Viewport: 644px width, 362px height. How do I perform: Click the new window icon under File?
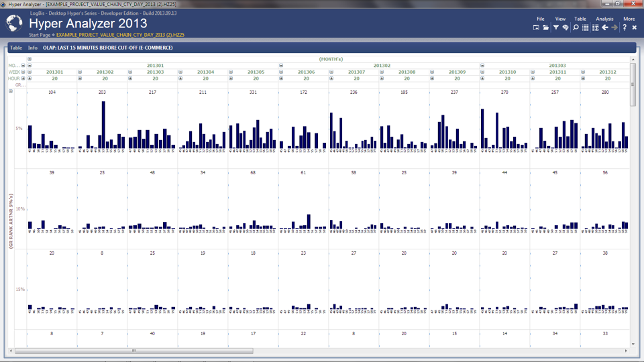536,27
